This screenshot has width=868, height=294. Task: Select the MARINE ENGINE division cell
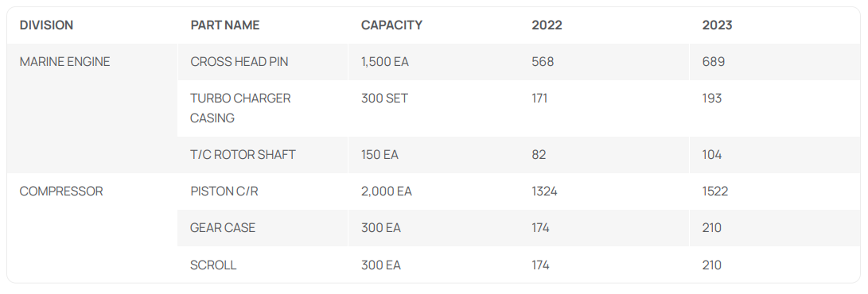point(92,108)
